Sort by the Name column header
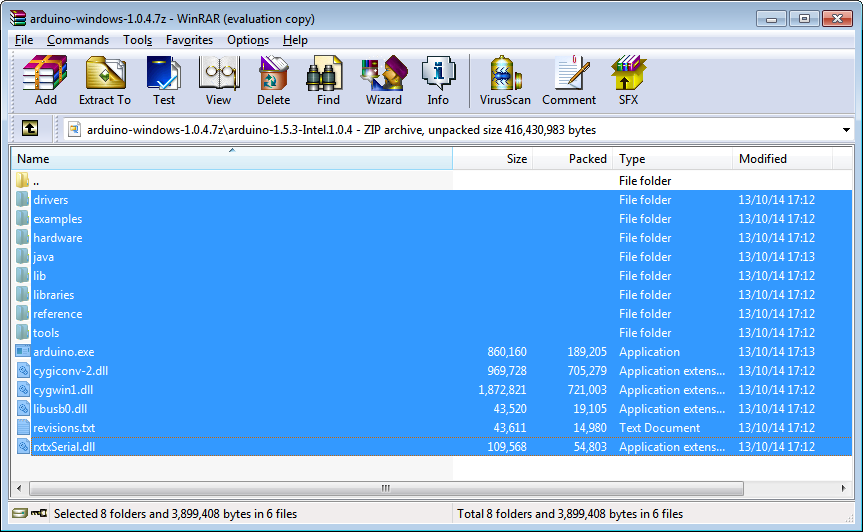 pos(232,158)
